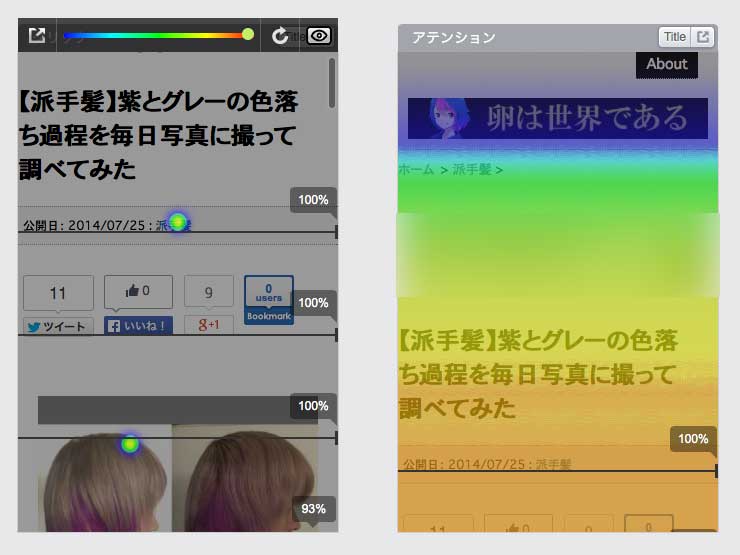The image size is (740, 555).
Task: Click the 100% marker beside the share buttons
Action: click(x=313, y=303)
